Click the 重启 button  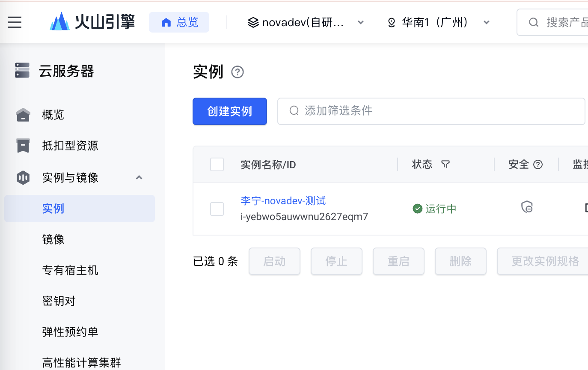398,261
